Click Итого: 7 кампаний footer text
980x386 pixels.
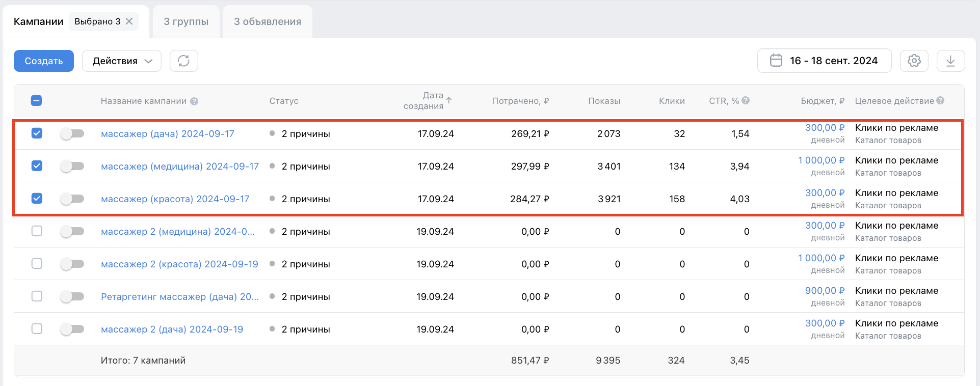(x=143, y=361)
